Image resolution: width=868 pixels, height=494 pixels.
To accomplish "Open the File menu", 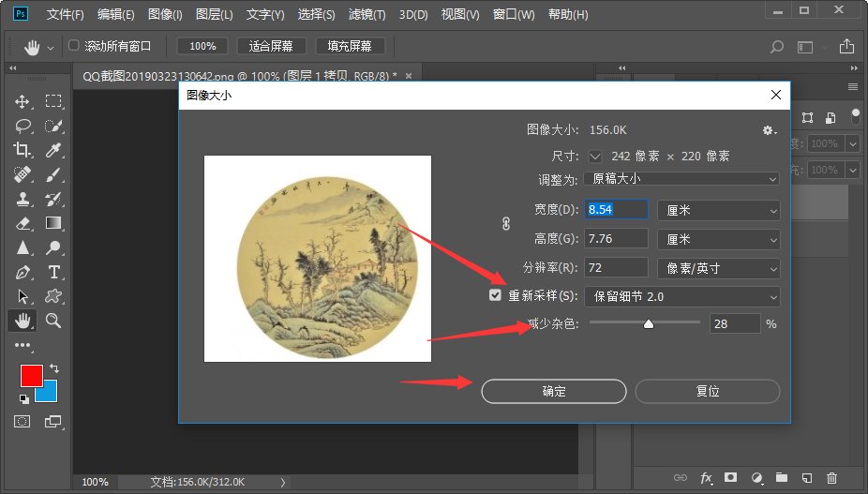I will pos(65,14).
